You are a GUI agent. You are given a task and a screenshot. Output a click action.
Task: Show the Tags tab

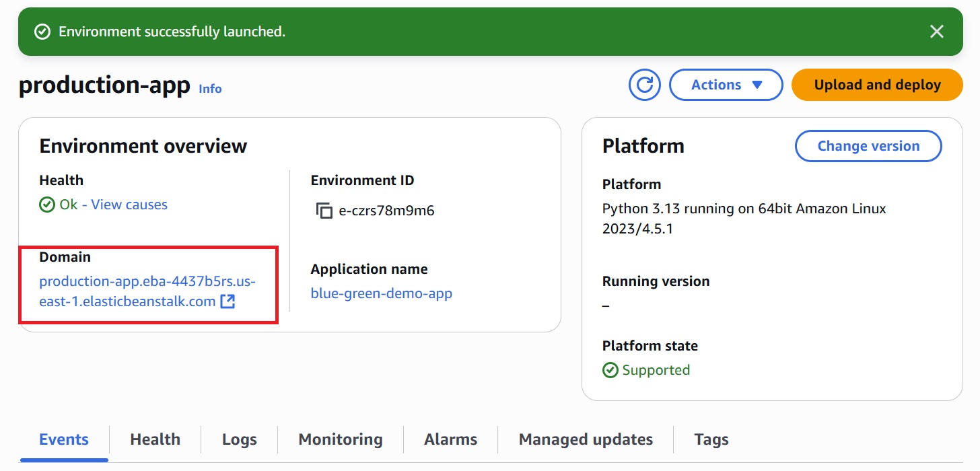[x=711, y=439]
